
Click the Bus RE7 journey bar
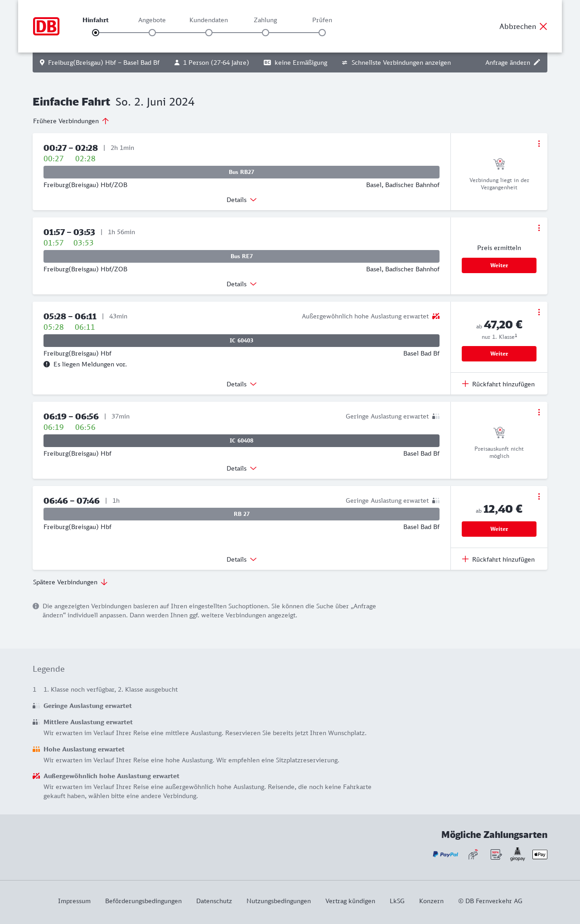242,256
